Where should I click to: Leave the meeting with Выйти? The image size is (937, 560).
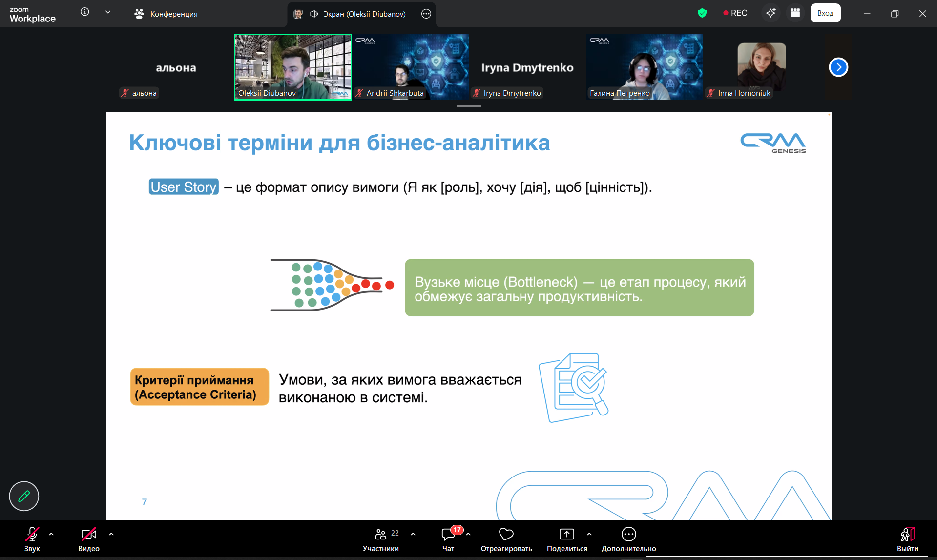point(907,539)
